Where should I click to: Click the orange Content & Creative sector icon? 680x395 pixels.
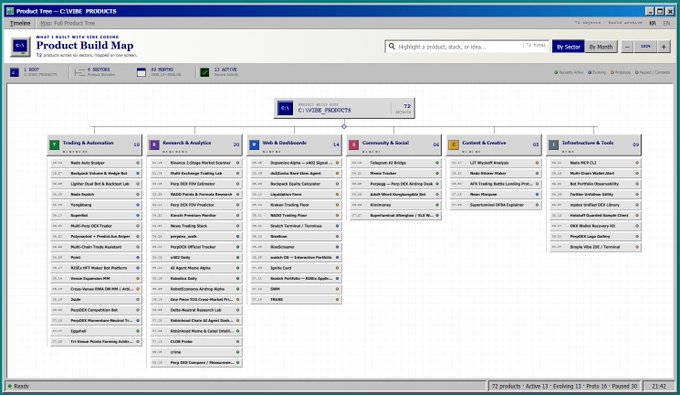[453, 145]
